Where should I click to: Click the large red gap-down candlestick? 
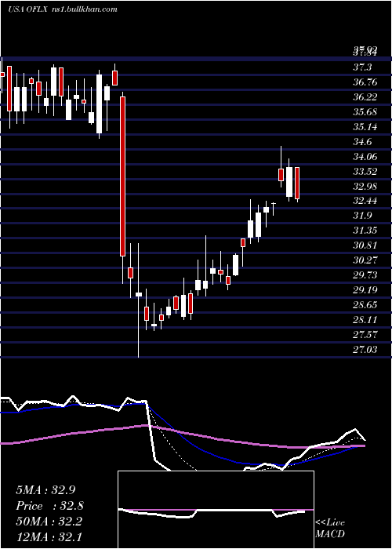[x=122, y=176]
